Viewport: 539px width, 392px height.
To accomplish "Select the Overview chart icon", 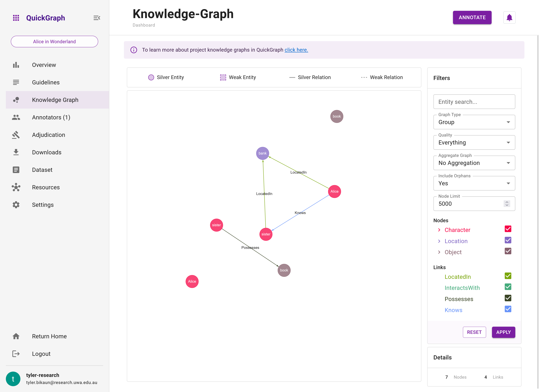I will [16, 65].
